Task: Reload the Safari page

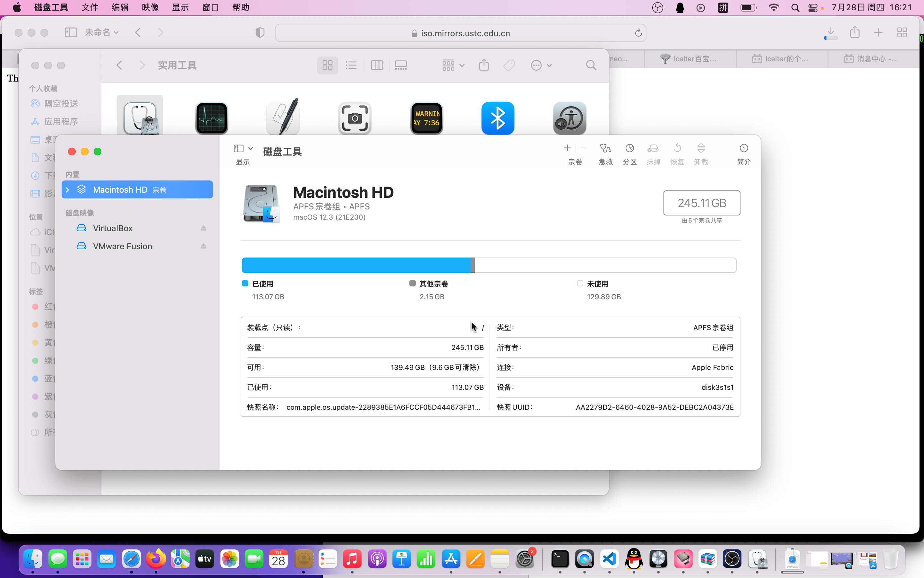Action: pos(638,33)
